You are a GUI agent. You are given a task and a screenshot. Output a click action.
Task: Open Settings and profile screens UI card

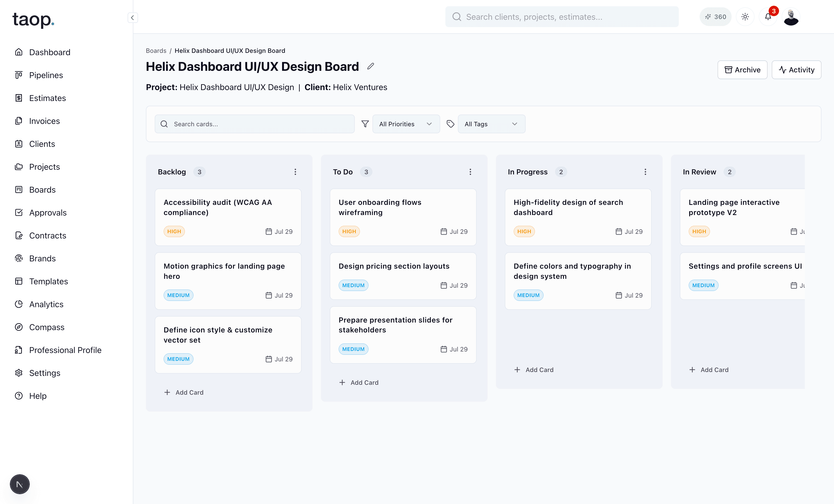(742, 276)
